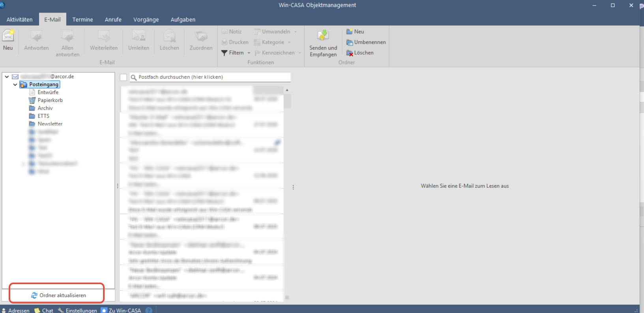644x313 pixels.
Task: Create a new e-mail with Neu icon
Action: [x=8, y=36]
